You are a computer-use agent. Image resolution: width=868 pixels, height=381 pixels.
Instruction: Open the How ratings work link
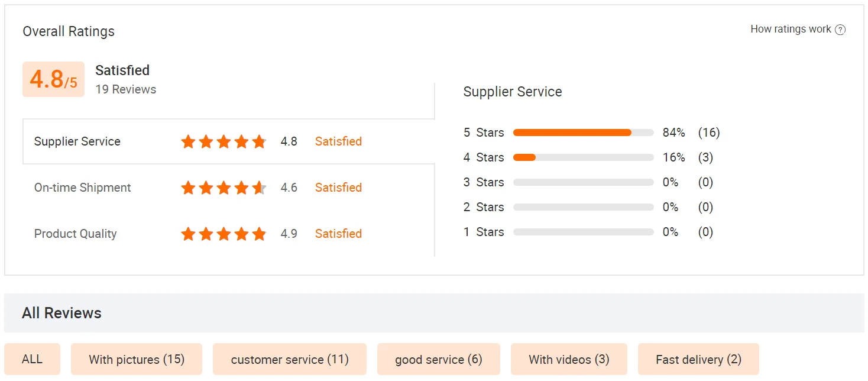click(791, 30)
